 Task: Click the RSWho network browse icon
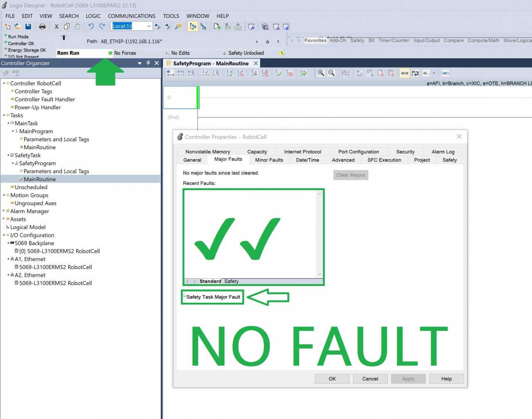(267, 42)
